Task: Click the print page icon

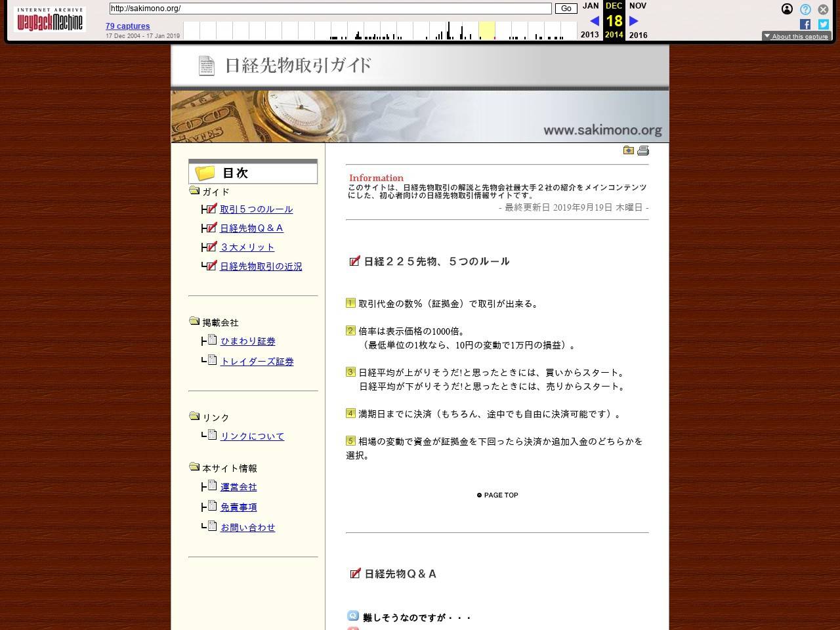Action: 643,151
